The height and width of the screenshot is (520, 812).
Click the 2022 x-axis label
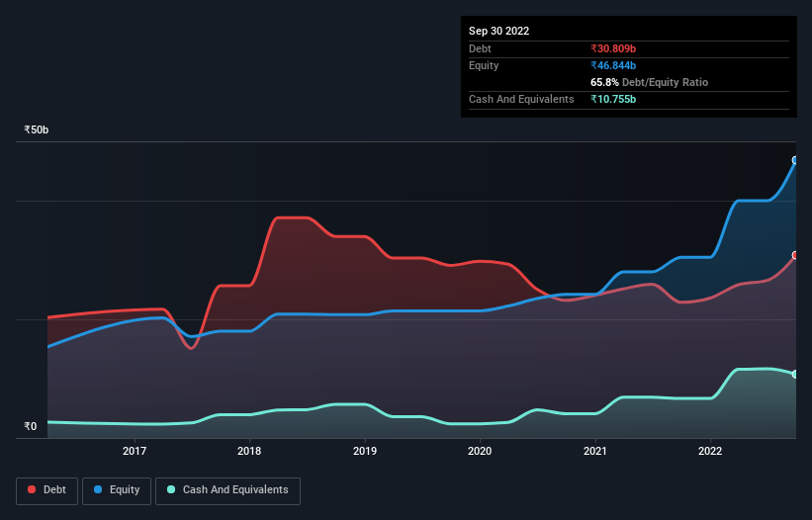(710, 451)
